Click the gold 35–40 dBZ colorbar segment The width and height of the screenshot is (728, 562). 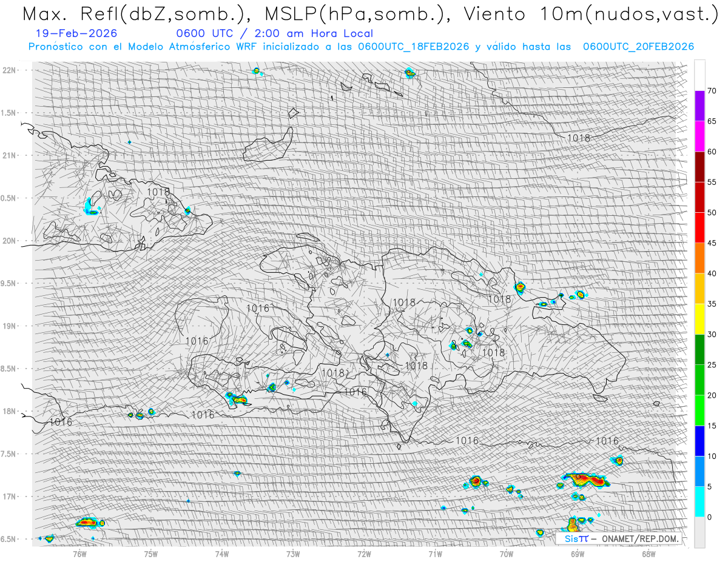(699, 289)
